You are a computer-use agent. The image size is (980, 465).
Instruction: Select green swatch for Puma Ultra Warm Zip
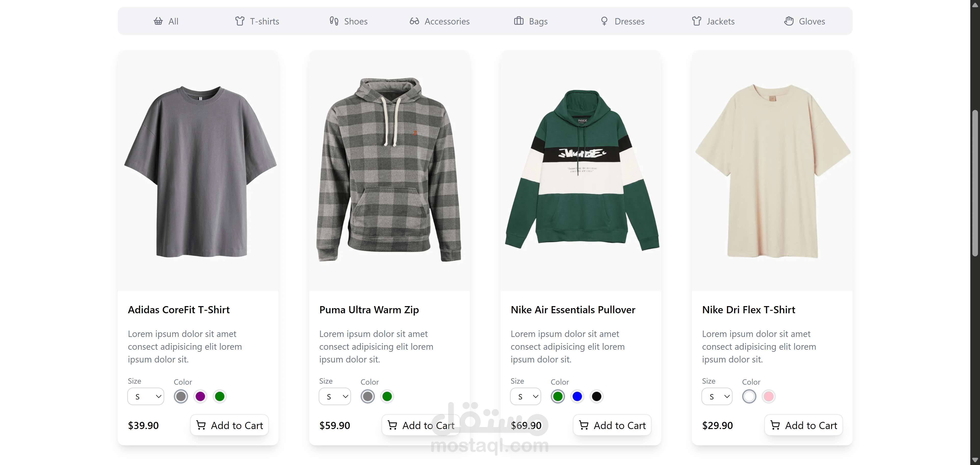(387, 397)
